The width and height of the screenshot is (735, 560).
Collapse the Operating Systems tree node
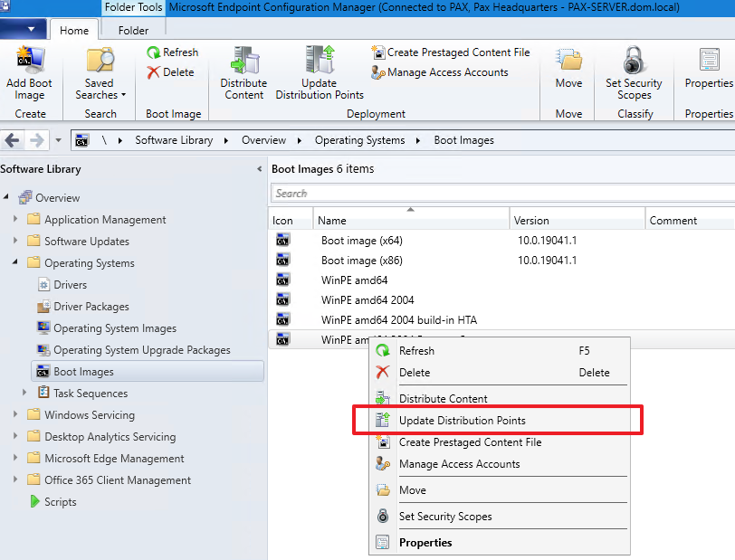pyautogui.click(x=15, y=263)
